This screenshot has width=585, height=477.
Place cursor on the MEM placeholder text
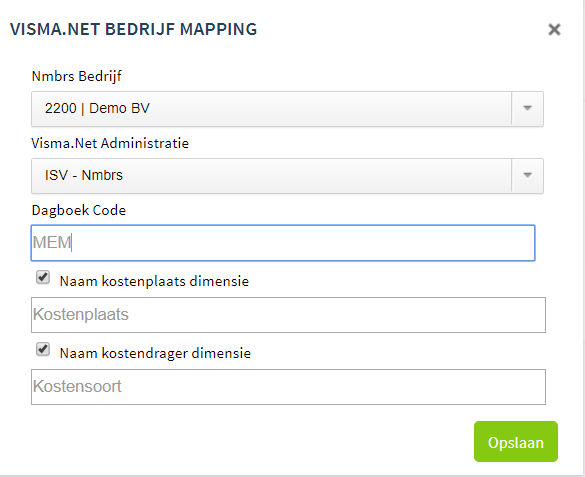pos(51,243)
